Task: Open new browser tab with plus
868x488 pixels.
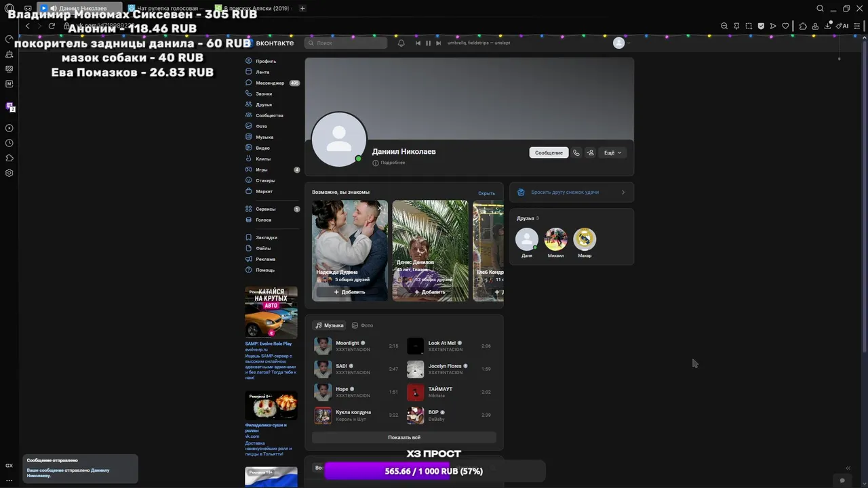Action: point(302,8)
